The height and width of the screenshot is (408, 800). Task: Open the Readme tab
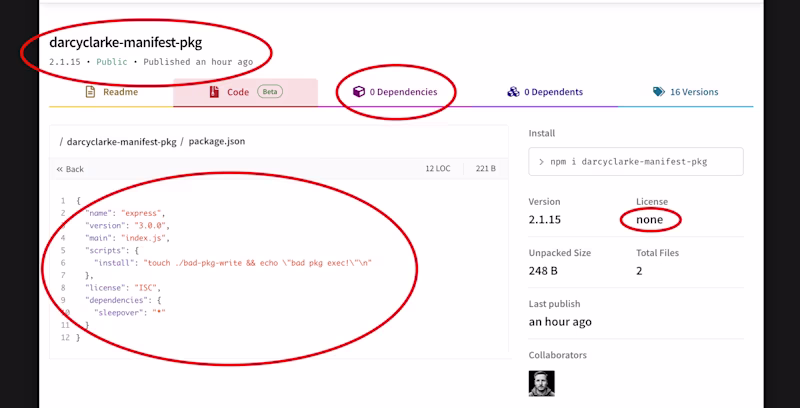pyautogui.click(x=111, y=92)
